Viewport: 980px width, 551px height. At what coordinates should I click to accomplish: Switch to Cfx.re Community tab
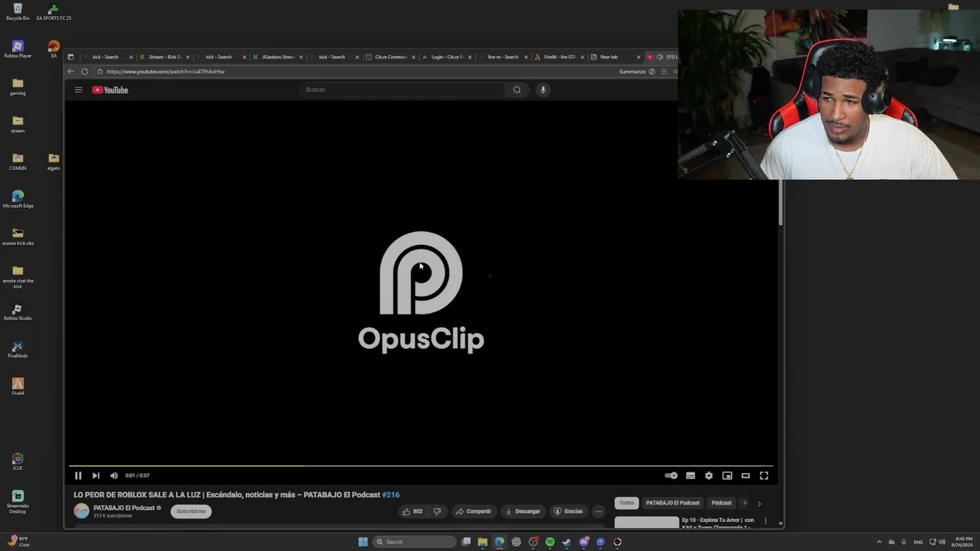(x=391, y=57)
